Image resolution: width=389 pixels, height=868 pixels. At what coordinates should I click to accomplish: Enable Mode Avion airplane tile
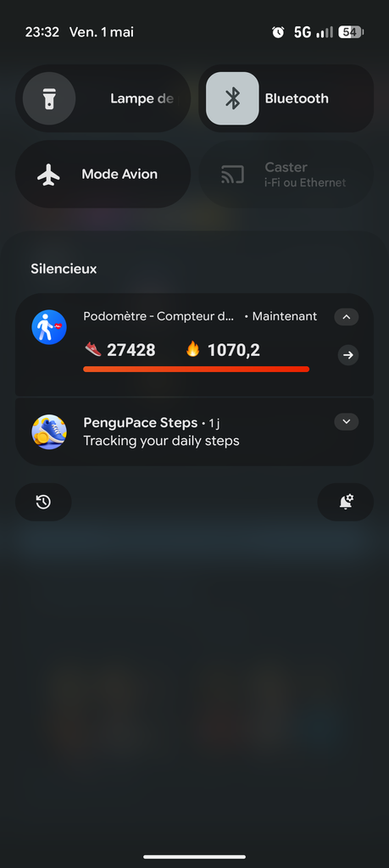[103, 174]
